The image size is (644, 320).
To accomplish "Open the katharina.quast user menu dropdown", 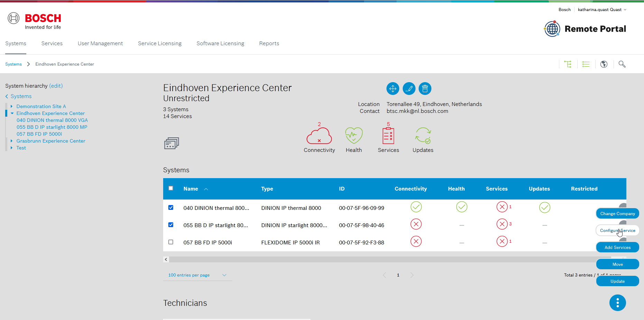I will pos(602,10).
